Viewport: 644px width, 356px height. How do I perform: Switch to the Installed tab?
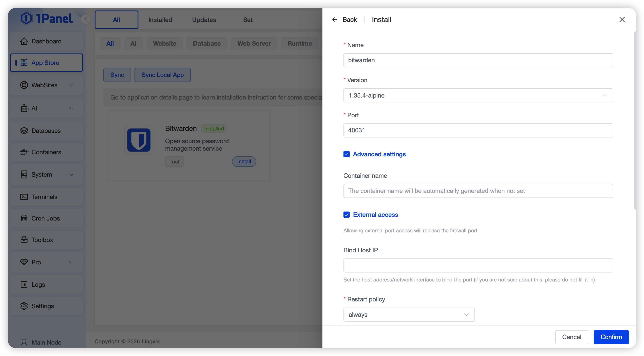[x=160, y=20]
